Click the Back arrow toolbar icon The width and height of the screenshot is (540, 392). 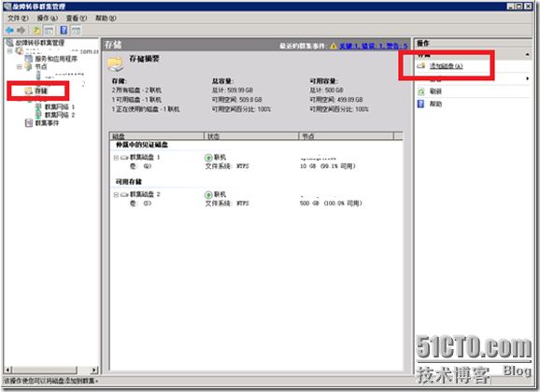pos(9,30)
